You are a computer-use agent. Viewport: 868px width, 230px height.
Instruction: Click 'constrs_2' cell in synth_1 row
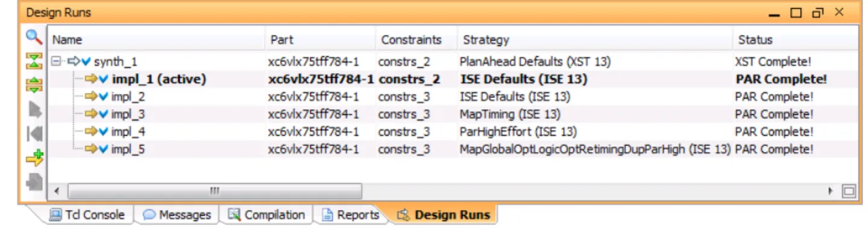point(404,62)
